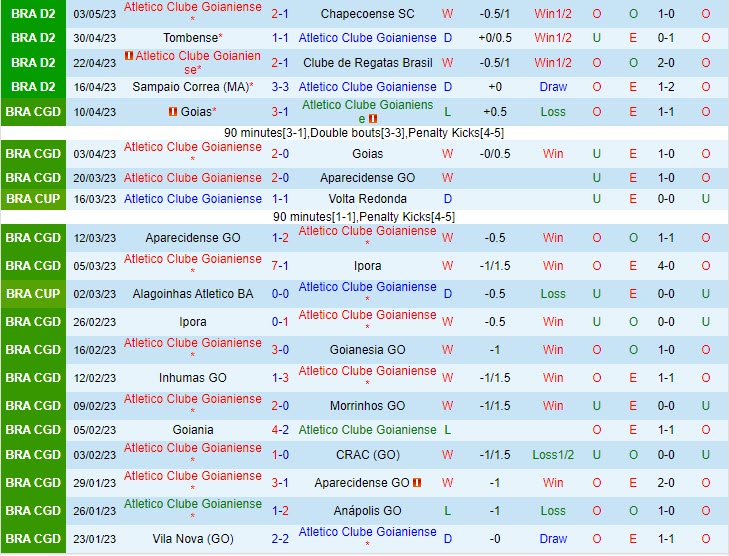Click the Loss result on Alagoinhas row
The width and height of the screenshot is (729, 556).
click(x=553, y=294)
